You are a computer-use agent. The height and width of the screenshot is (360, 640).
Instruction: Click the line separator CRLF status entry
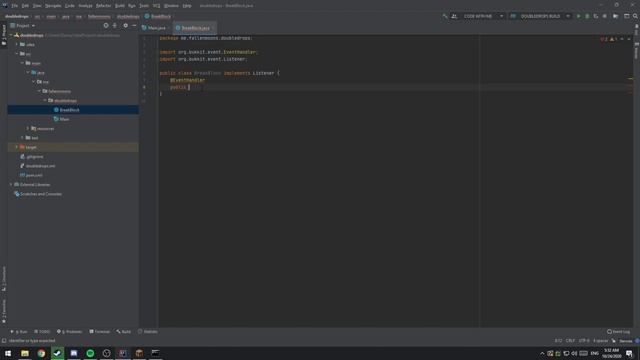[570, 340]
